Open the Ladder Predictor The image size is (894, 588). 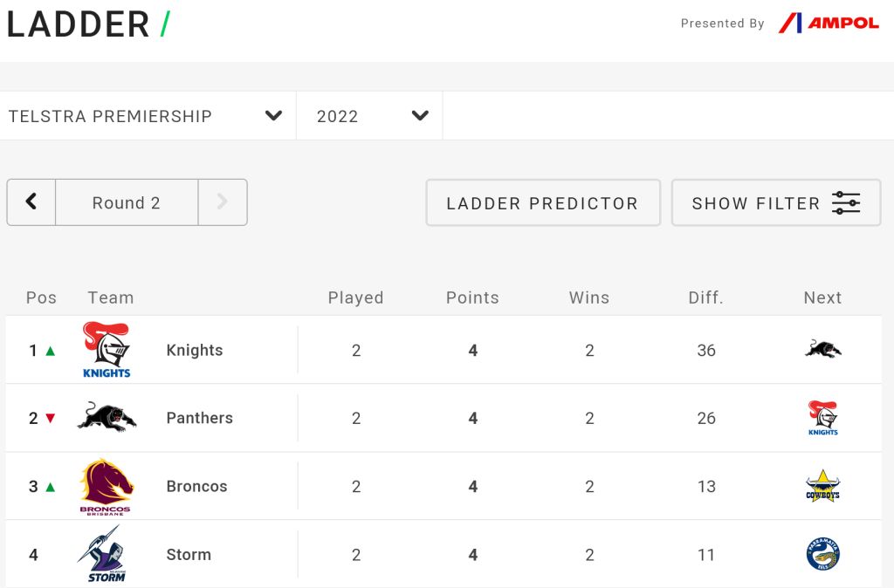[543, 203]
